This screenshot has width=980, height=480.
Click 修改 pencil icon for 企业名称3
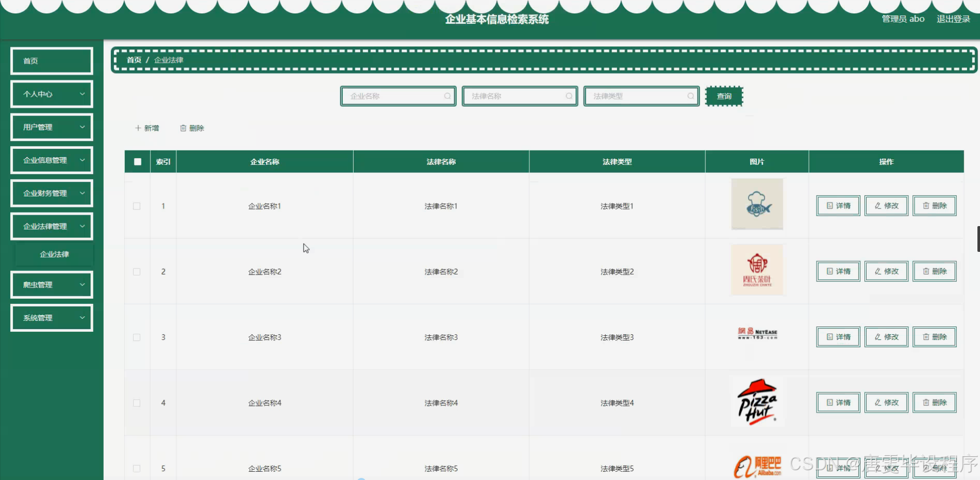click(877, 337)
